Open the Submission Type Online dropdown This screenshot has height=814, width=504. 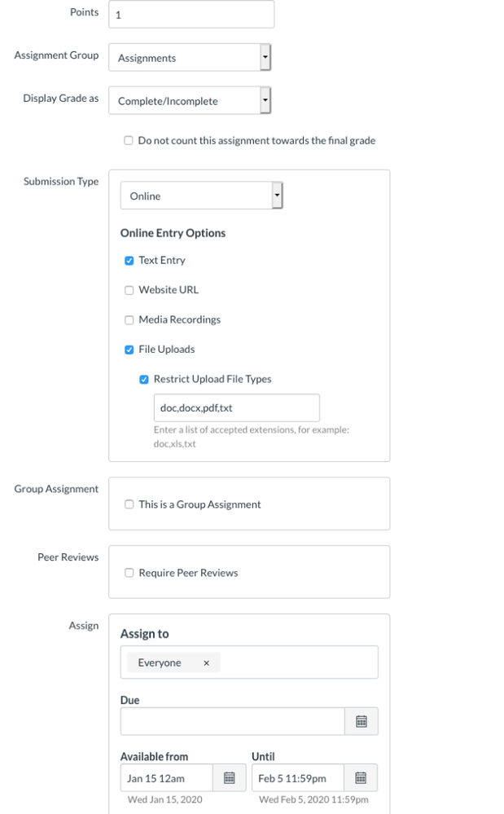tap(201, 196)
